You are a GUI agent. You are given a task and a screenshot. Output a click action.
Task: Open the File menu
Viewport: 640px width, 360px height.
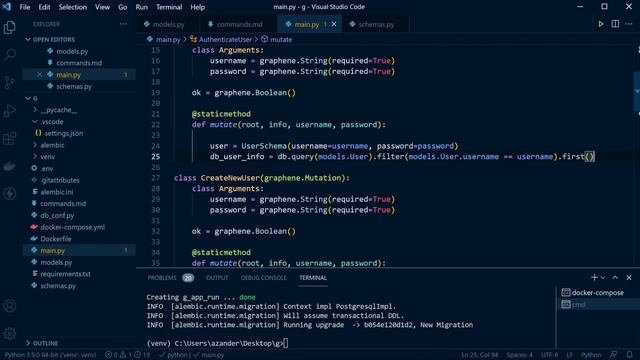pyautogui.click(x=25, y=7)
